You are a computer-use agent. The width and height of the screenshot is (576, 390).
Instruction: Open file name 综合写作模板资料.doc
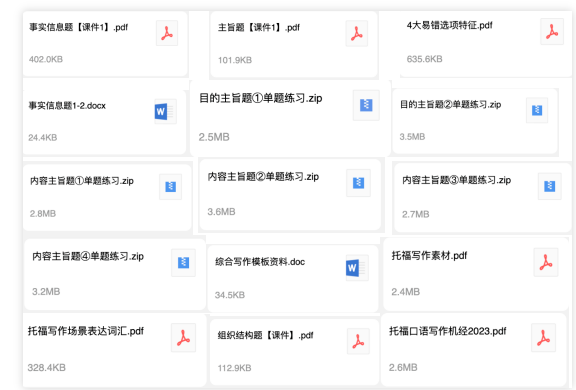pos(260,262)
